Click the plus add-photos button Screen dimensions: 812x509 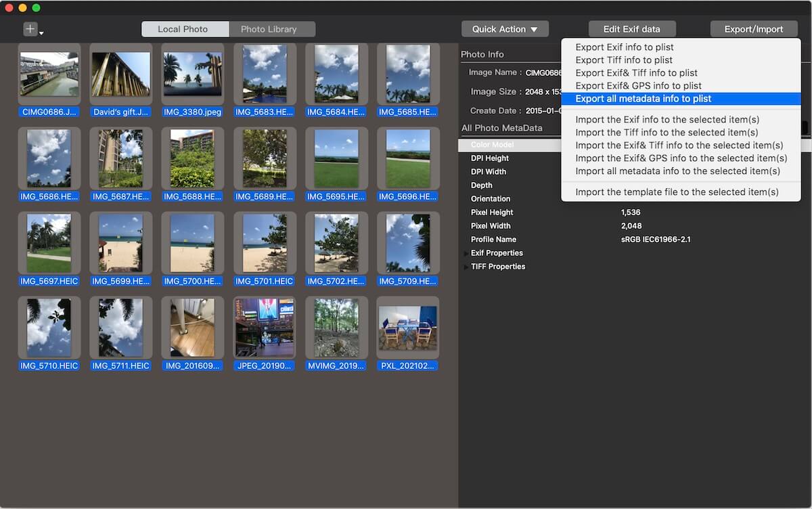(x=30, y=29)
